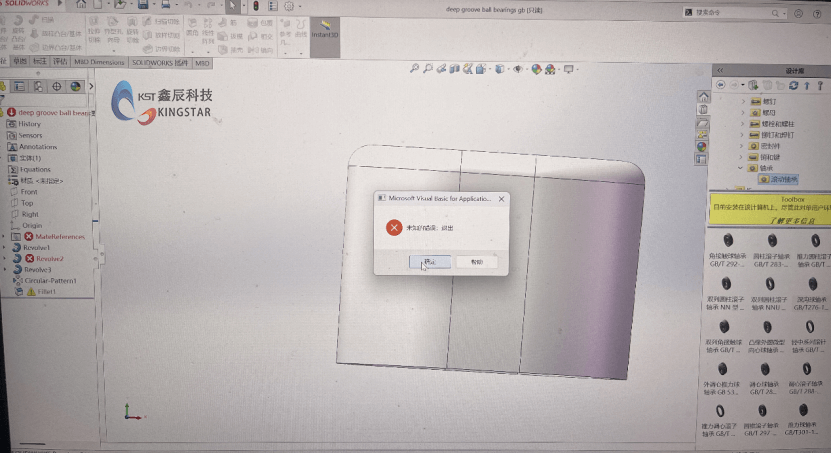Close the Microsoft Visual Basic error dialog
Image resolution: width=831 pixels, height=453 pixels.
[501, 199]
